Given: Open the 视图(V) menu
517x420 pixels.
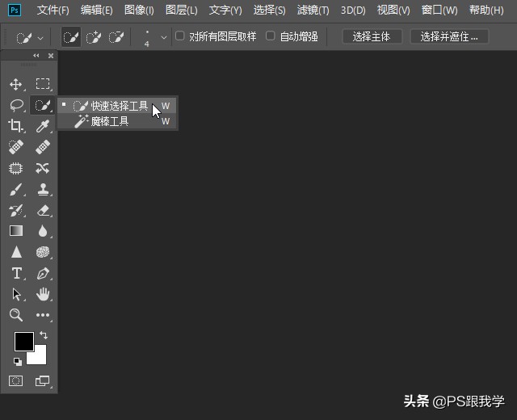Looking at the screenshot, I should pyautogui.click(x=393, y=10).
